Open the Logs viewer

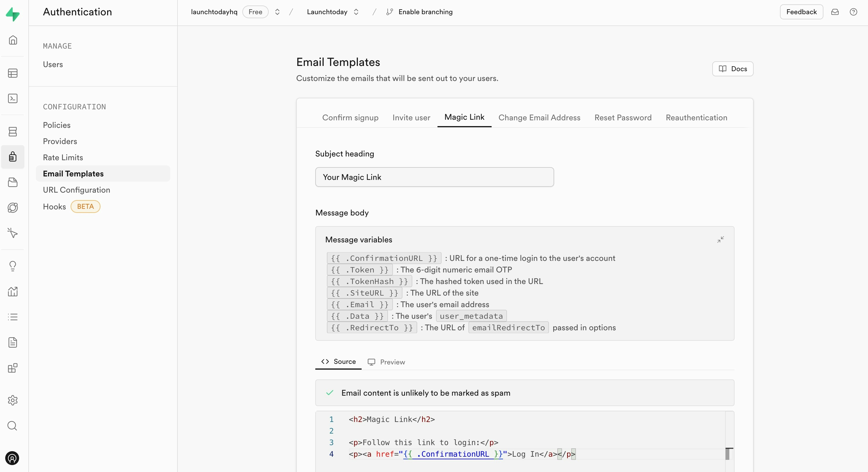13,317
